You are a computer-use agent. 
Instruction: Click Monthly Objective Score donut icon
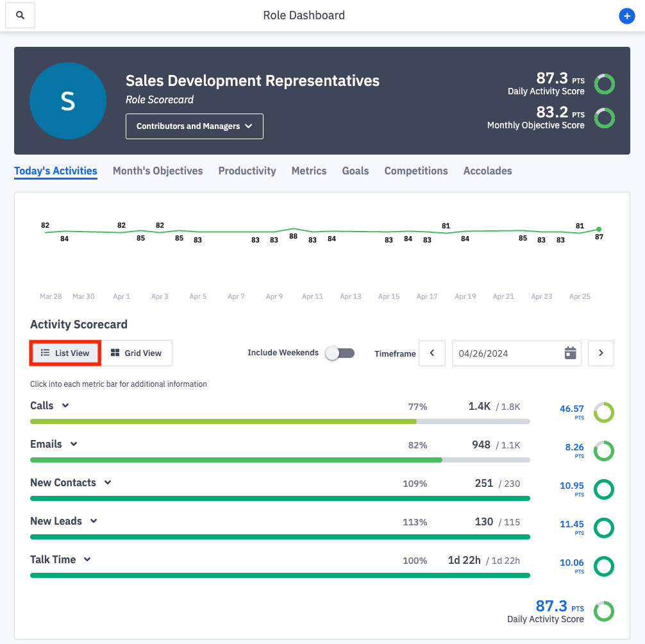pyautogui.click(x=604, y=118)
